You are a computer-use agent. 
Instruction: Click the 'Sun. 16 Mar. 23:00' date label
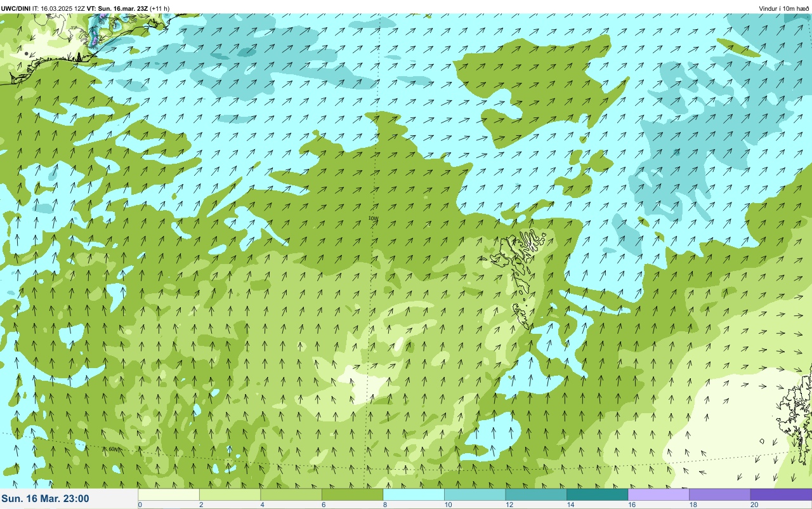46,499
